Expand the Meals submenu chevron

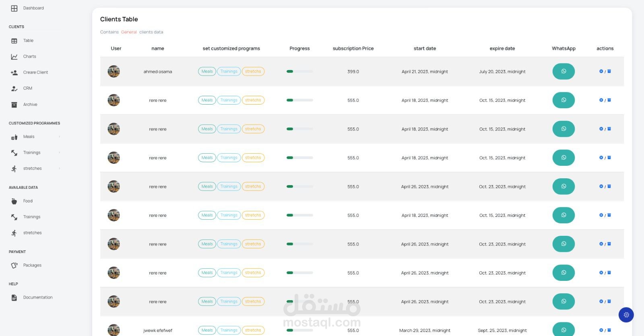[60, 137]
